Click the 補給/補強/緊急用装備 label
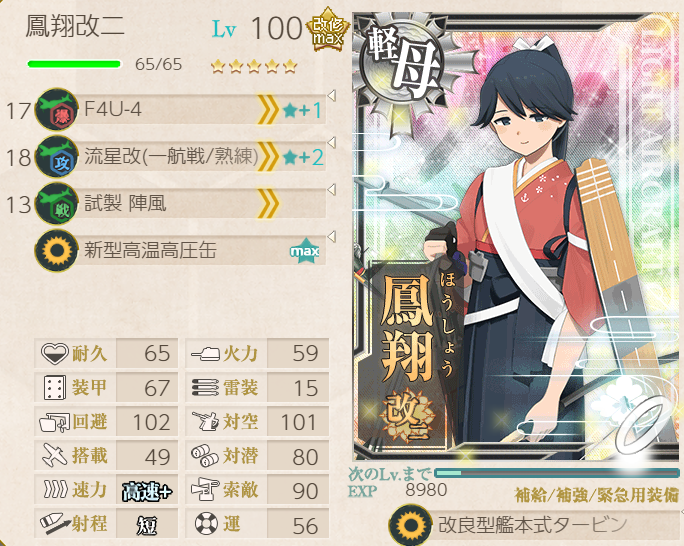Viewport: 684px width, 546px height. click(x=597, y=495)
